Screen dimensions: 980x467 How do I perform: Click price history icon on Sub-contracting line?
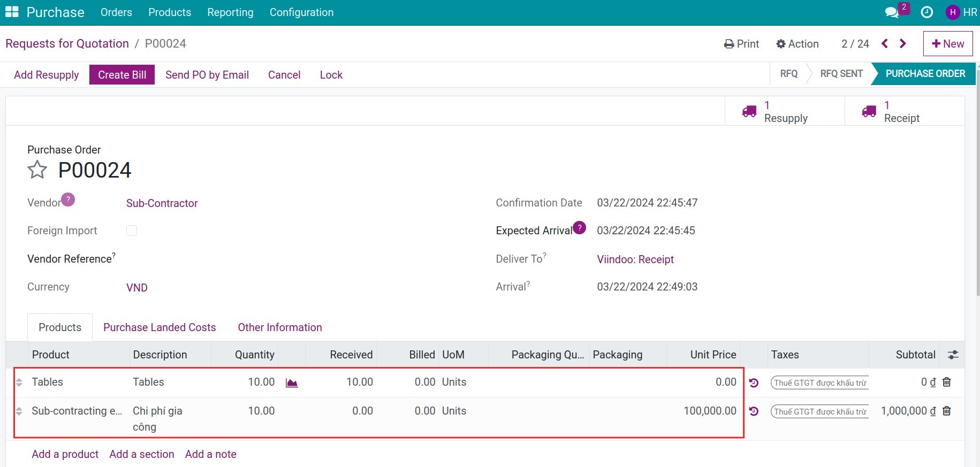[754, 411]
